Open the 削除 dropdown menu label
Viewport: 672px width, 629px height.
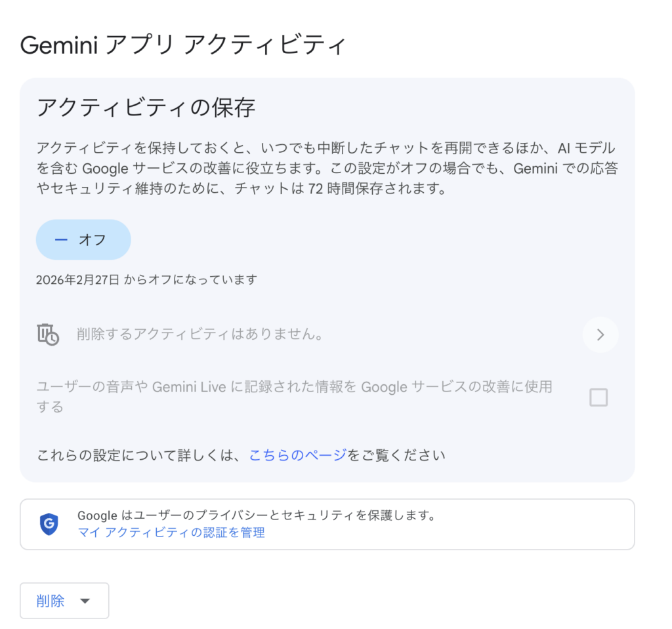coord(51,601)
